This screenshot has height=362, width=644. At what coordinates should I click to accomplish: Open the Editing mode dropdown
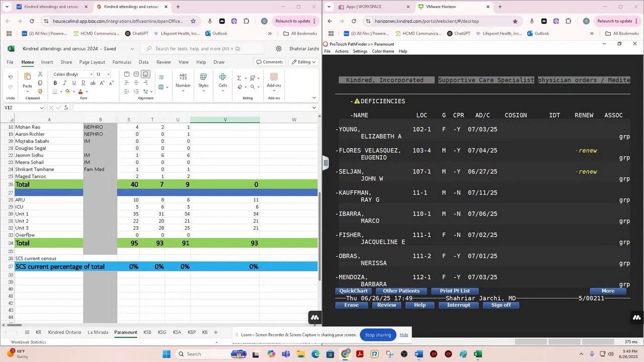304,62
